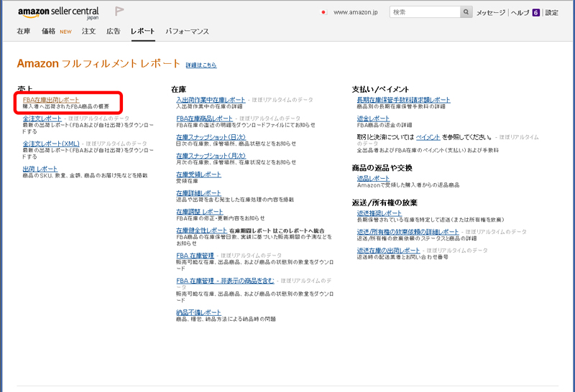Open the 返送在庫の出荷レポート link
Screen dimensions: 575x392
388,251
